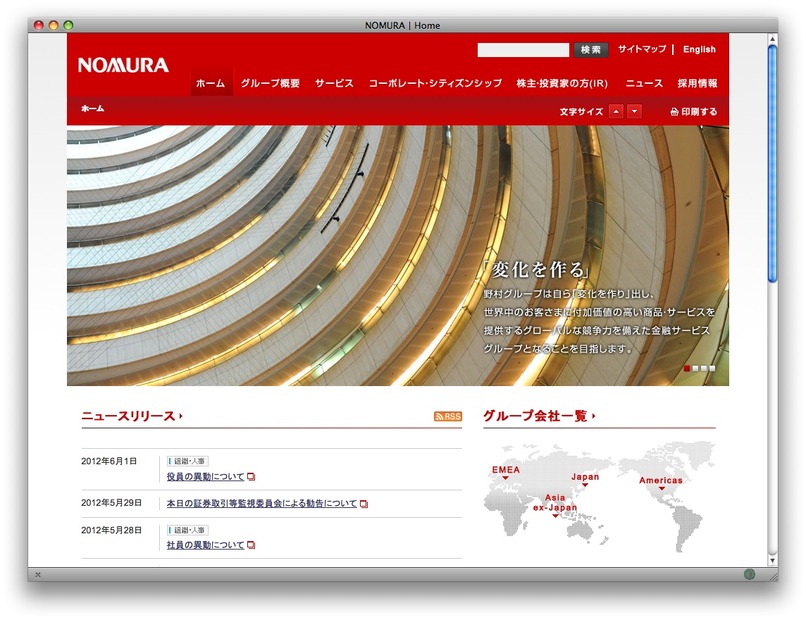
Task: Click the date 2012年5月29日
Action: tap(112, 503)
